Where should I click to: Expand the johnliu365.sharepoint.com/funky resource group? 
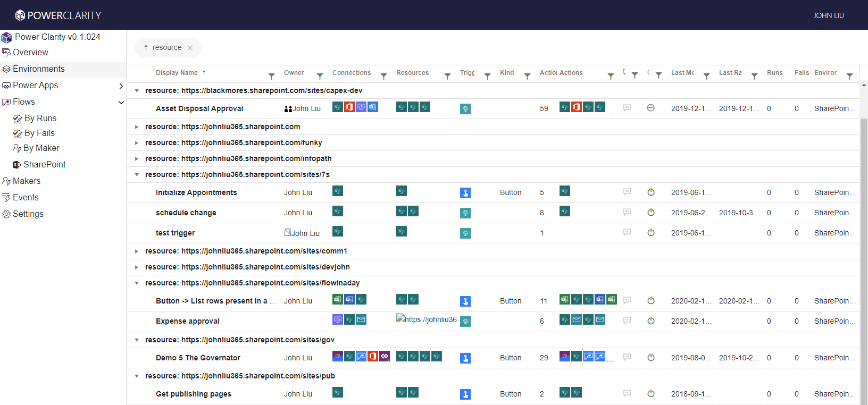[137, 143]
